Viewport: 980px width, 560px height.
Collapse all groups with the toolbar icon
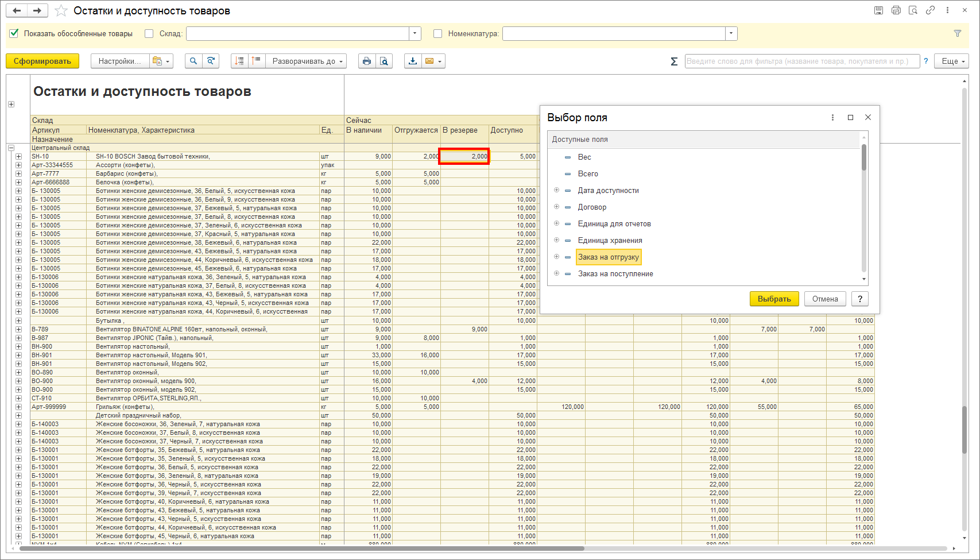coord(239,61)
